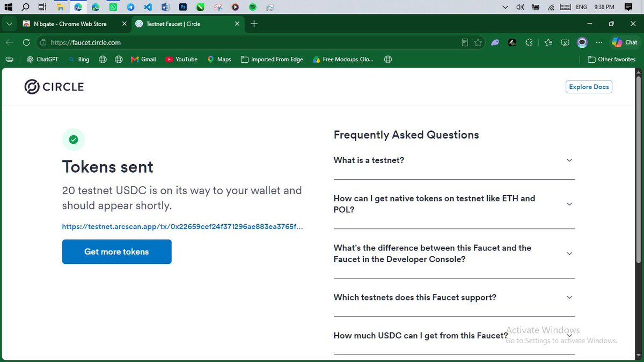644x362 pixels.
Task: Open Telegram from the taskbar
Action: click(130, 7)
